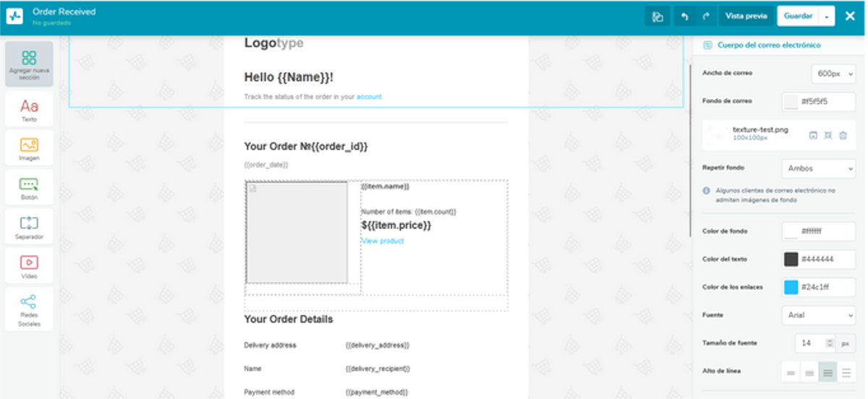Click the info icon beside the background images note
868x399 pixels.
tap(707, 191)
